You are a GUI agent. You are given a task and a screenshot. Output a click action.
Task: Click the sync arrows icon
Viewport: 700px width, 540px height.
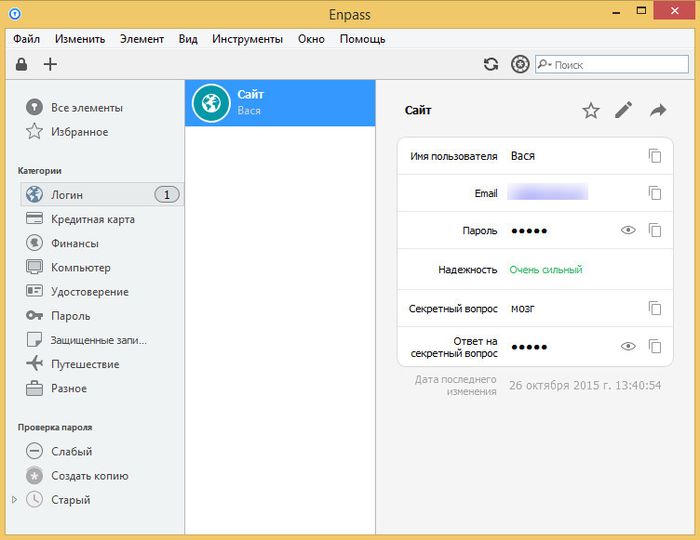coord(491,64)
